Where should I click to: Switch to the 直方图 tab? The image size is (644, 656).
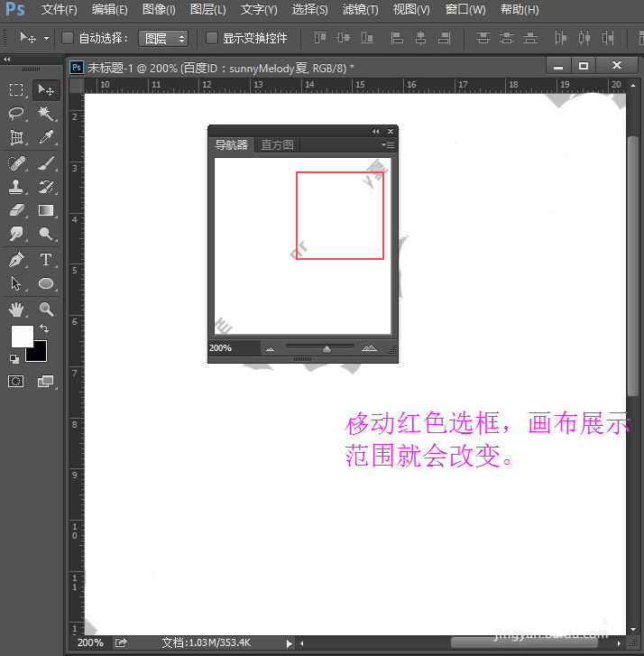[x=277, y=144]
